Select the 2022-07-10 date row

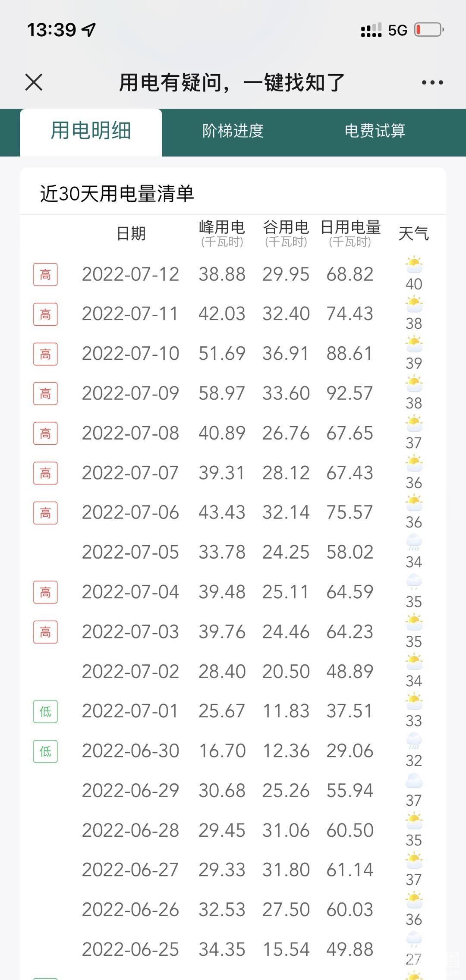click(130, 354)
